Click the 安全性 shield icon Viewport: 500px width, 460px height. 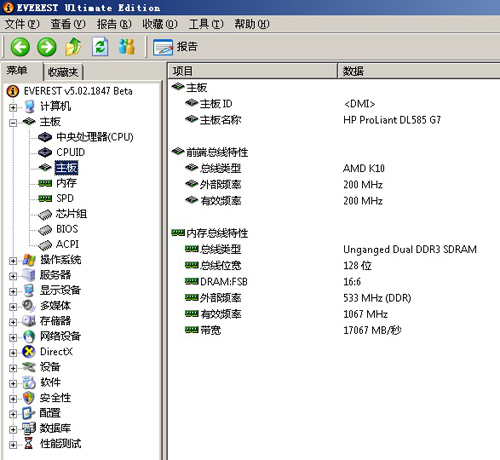(x=29, y=398)
